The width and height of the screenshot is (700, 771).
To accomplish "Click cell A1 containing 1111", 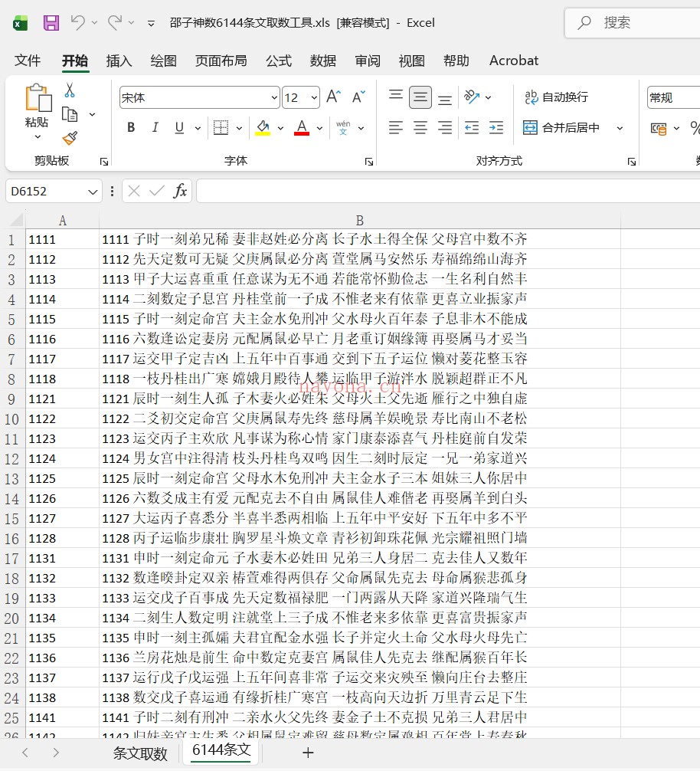I will [x=62, y=239].
